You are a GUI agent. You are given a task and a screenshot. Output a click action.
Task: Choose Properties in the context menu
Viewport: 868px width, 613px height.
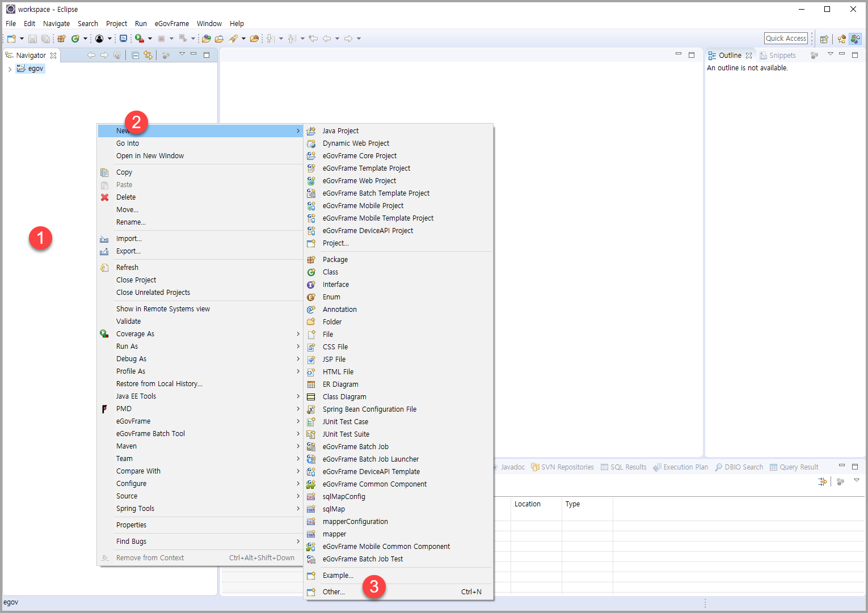click(x=200, y=525)
